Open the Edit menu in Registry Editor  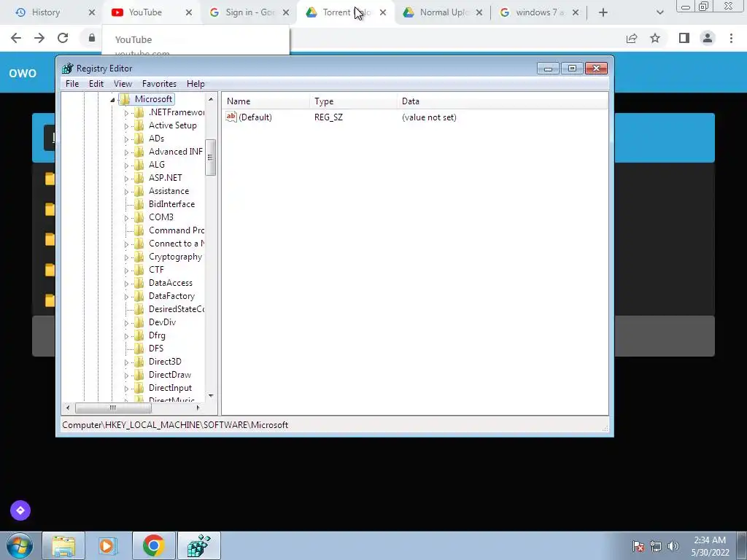[96, 84]
